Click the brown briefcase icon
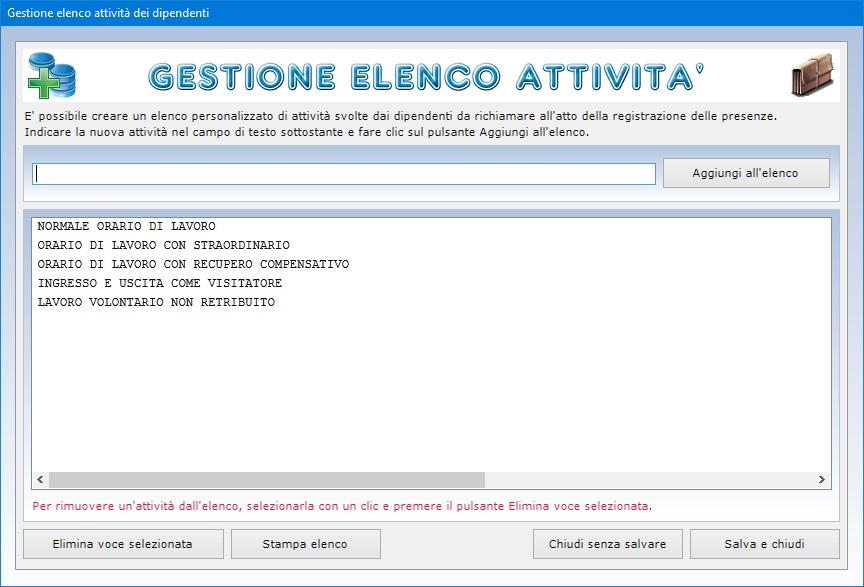Viewport: 864px width, 587px height. pos(812,75)
